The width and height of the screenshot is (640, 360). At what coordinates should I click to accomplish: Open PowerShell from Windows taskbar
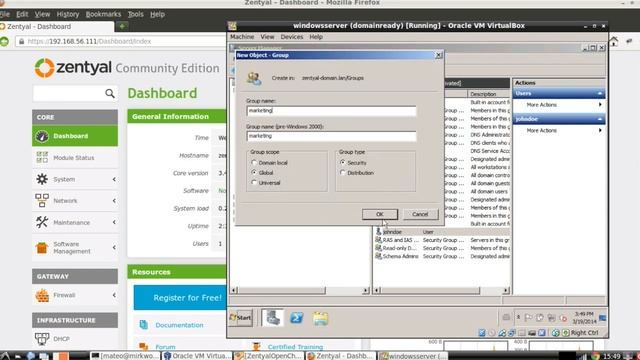(296, 318)
